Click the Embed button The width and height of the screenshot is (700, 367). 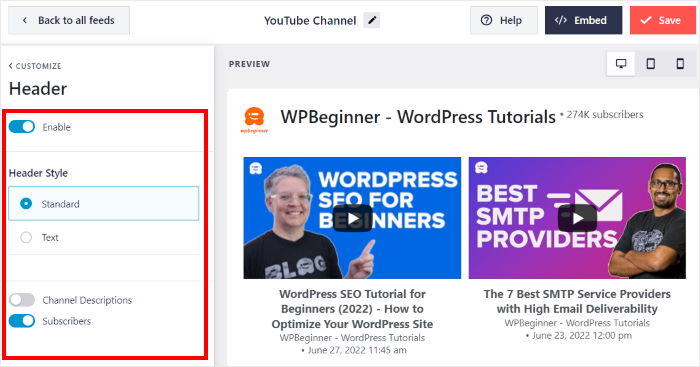(583, 21)
